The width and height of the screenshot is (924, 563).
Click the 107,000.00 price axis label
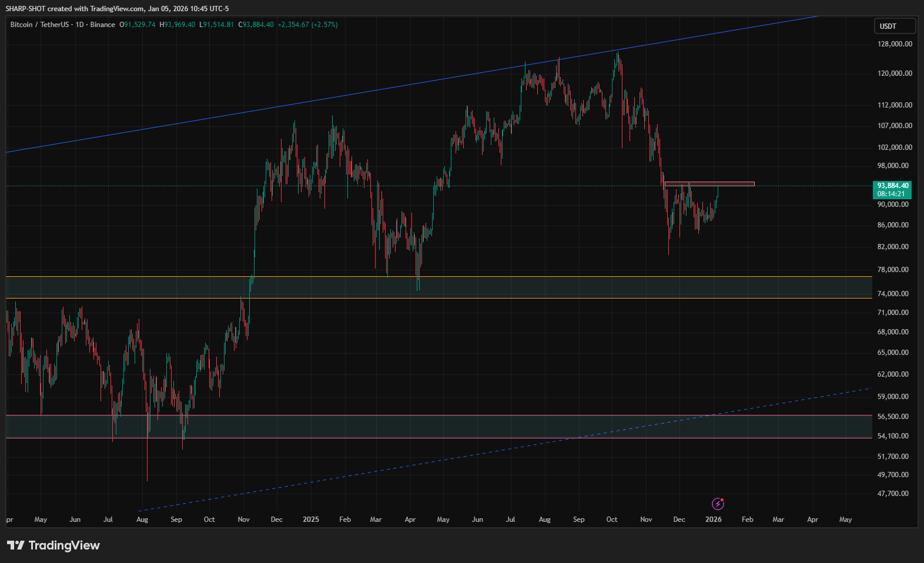tap(895, 126)
